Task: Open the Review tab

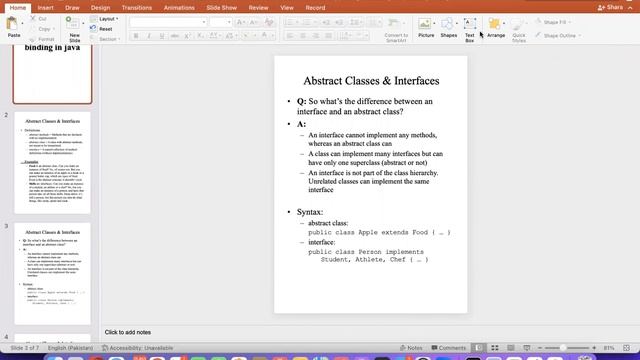Action: [x=258, y=8]
